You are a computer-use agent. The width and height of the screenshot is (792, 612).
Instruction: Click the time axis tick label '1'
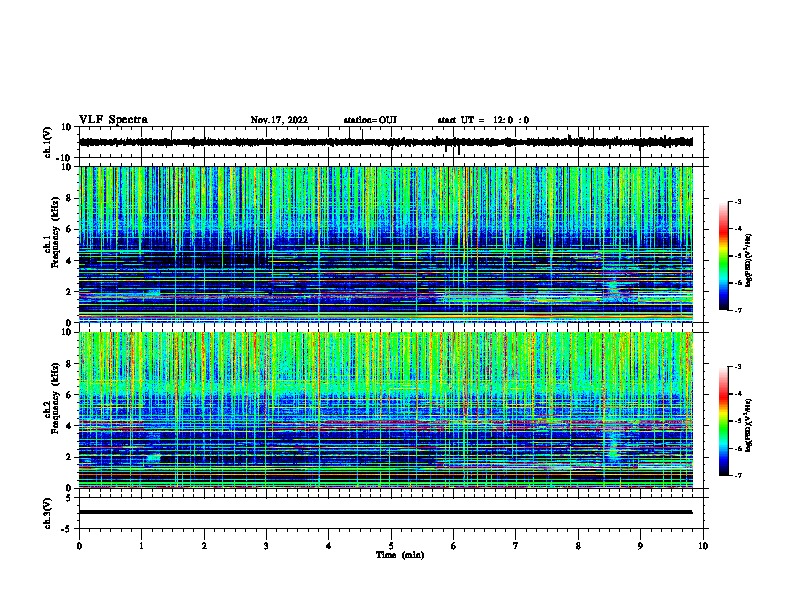[x=141, y=546]
